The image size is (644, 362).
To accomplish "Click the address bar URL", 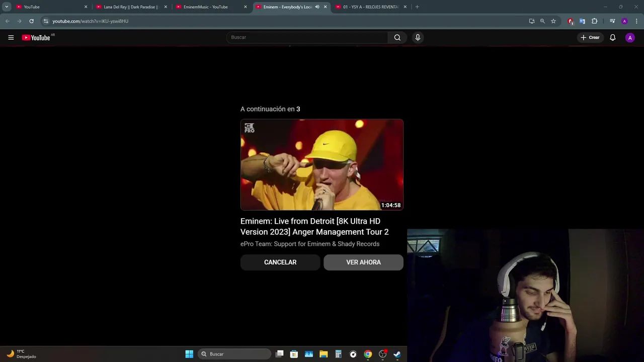I will coord(91,21).
